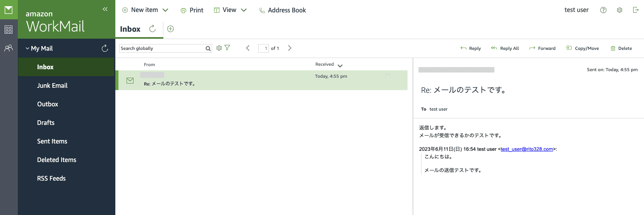Refresh My Mail folder list
Viewport: 644px width, 215px height.
click(104, 48)
